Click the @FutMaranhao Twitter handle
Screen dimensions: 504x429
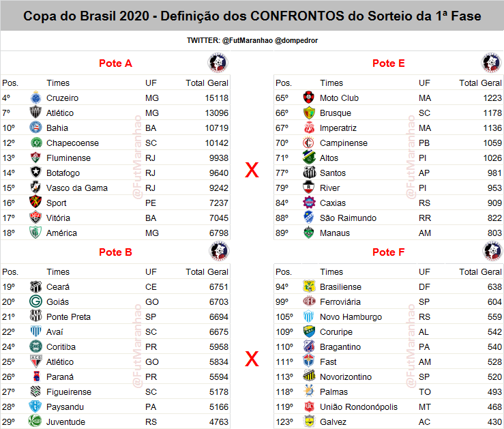248,40
